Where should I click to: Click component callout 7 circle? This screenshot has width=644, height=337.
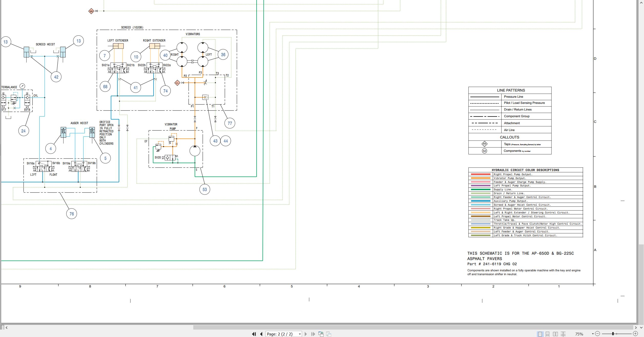(x=105, y=56)
